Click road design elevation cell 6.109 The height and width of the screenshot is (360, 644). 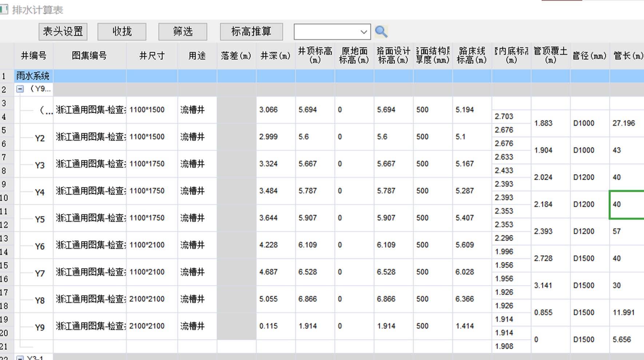394,245
